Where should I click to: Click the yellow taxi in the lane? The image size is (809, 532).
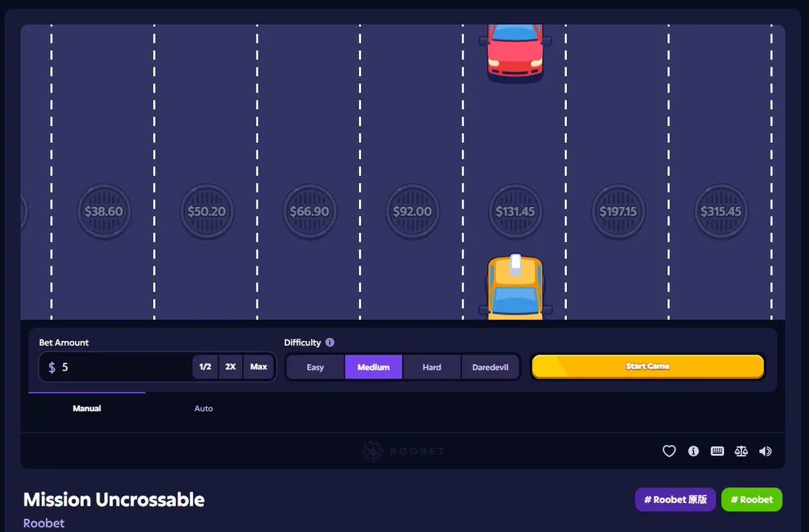[x=515, y=287]
